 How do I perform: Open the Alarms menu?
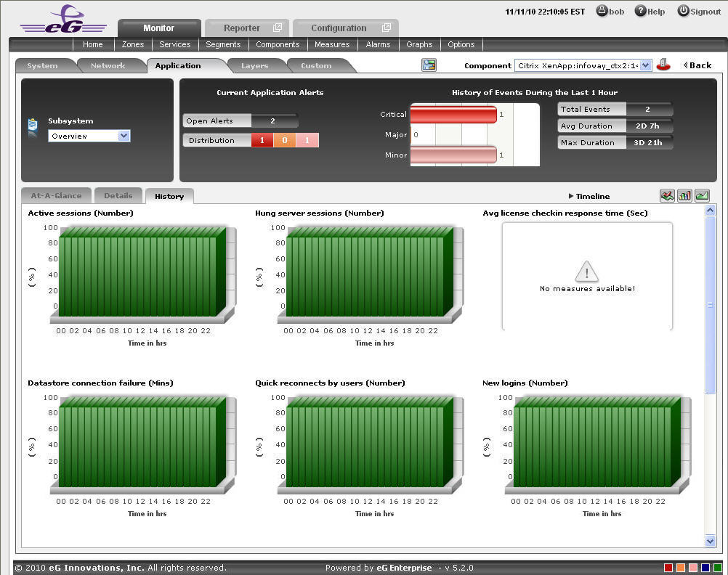pos(378,44)
